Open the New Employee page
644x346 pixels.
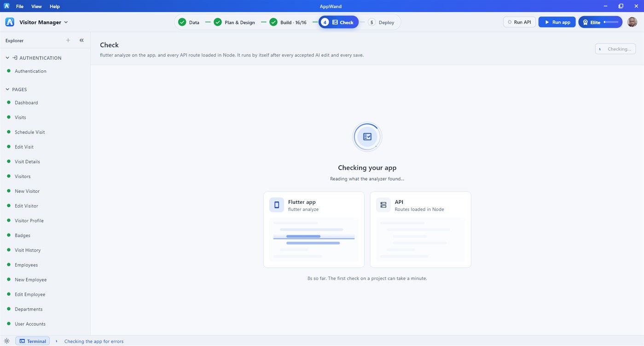30,279
